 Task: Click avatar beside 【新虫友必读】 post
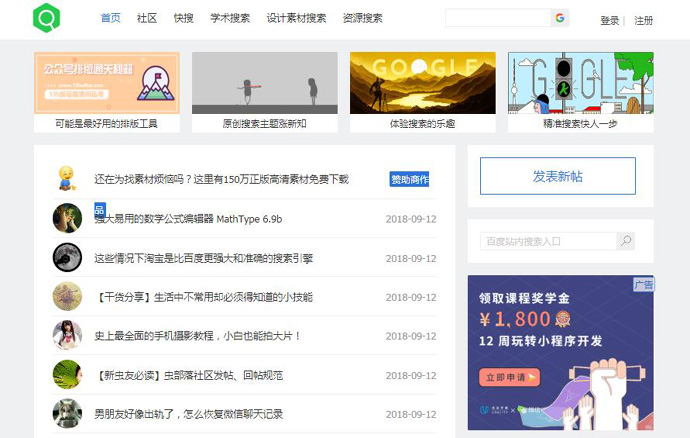click(x=67, y=375)
